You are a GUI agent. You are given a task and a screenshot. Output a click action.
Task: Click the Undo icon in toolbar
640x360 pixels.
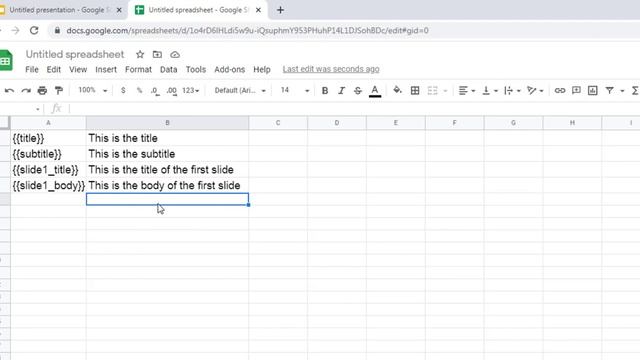9,91
